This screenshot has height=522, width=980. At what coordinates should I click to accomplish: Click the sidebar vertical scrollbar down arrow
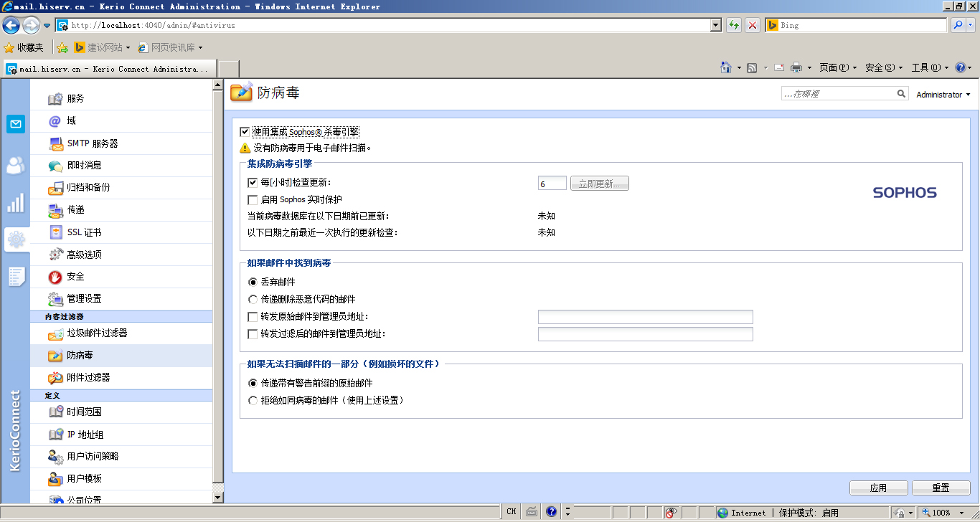tap(218, 497)
